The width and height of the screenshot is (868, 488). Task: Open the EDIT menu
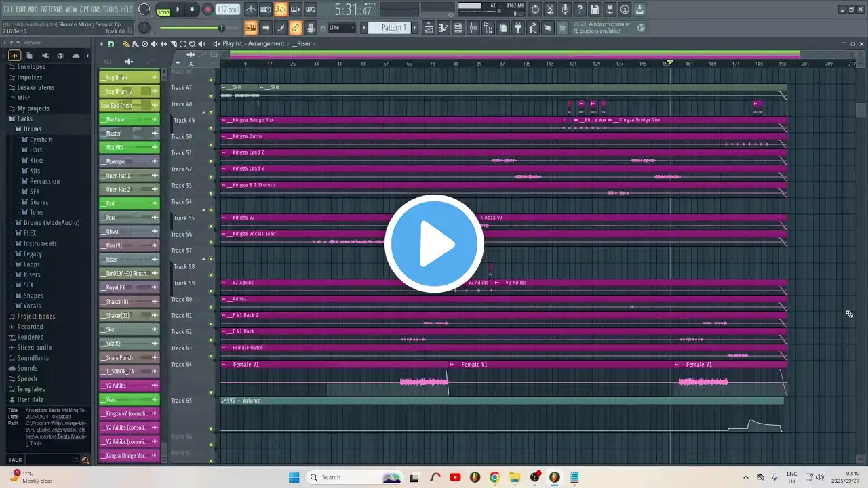coord(21,9)
